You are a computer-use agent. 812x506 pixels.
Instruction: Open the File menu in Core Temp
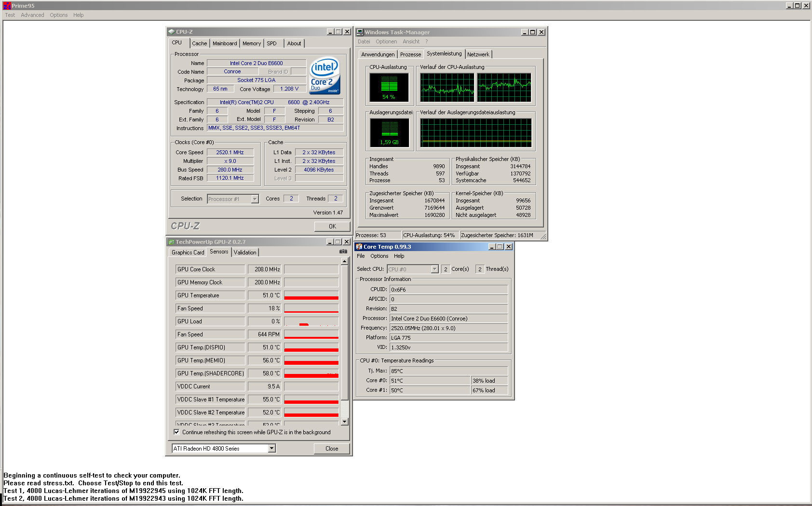[x=361, y=256]
